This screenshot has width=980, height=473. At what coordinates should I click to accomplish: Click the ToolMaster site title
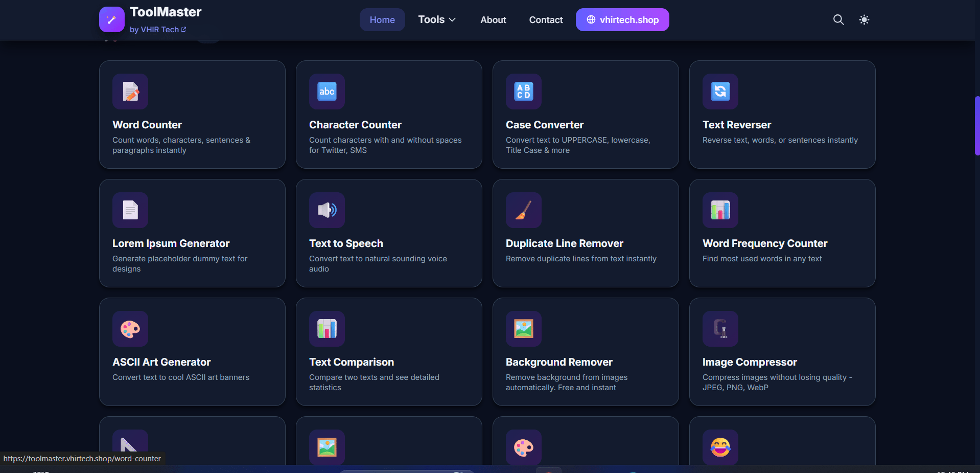pos(166,12)
